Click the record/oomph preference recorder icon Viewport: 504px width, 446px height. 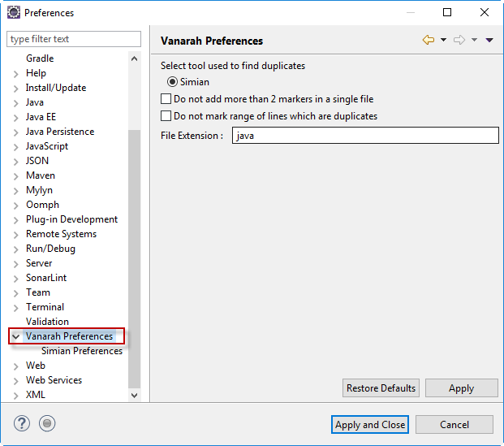coord(47,423)
